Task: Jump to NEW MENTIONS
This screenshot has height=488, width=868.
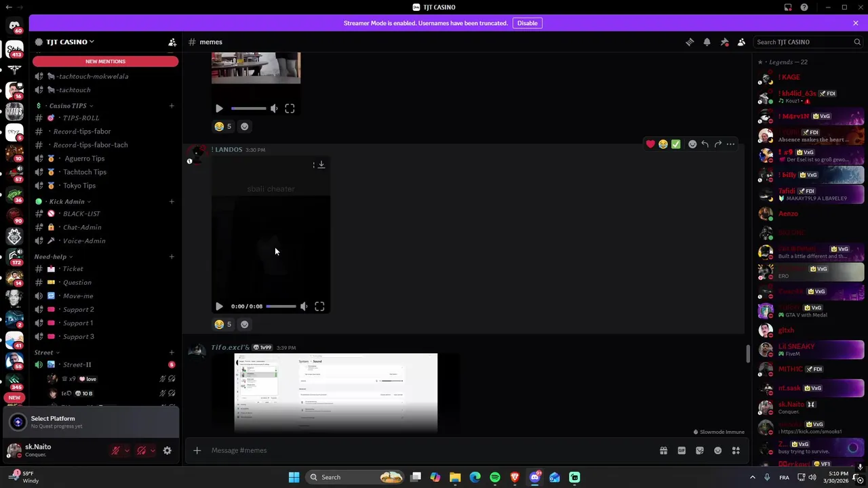Action: click(x=105, y=61)
